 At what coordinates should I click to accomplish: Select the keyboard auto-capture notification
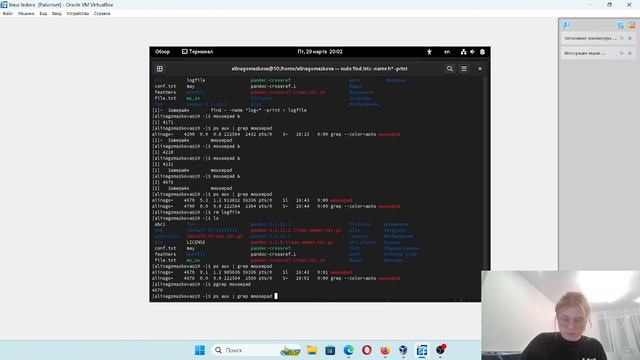(x=590, y=38)
